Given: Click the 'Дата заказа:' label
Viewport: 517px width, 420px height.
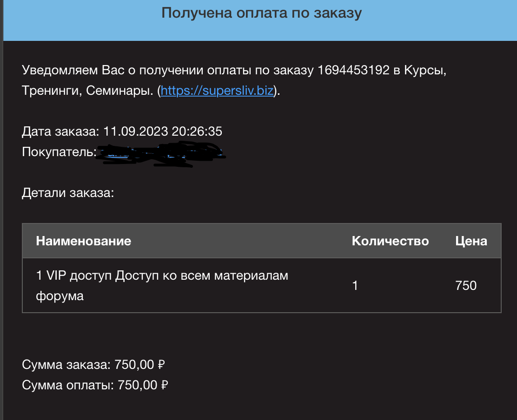Looking at the screenshot, I should click(x=60, y=131).
